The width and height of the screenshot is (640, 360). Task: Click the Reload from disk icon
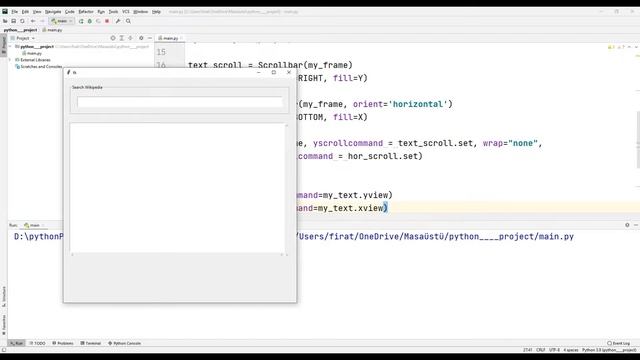[x=22, y=21]
